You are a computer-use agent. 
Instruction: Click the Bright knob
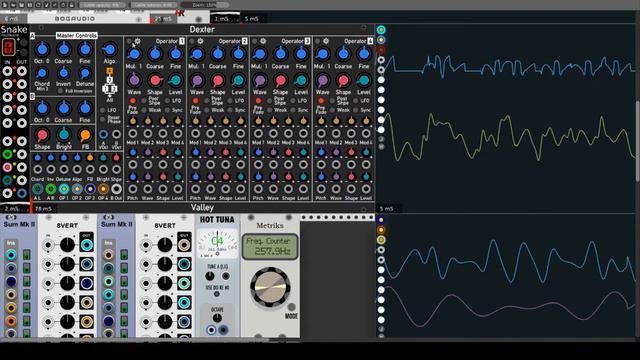[x=64, y=134]
